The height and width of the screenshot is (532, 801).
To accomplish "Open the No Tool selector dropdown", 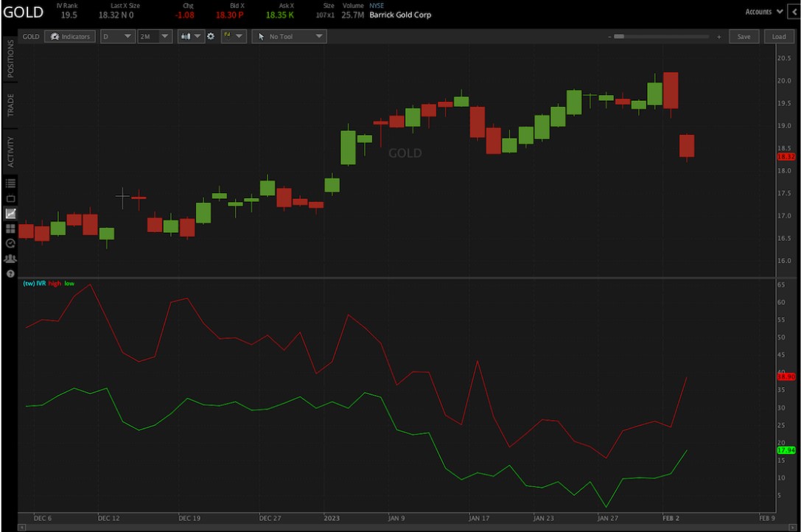I will point(289,36).
